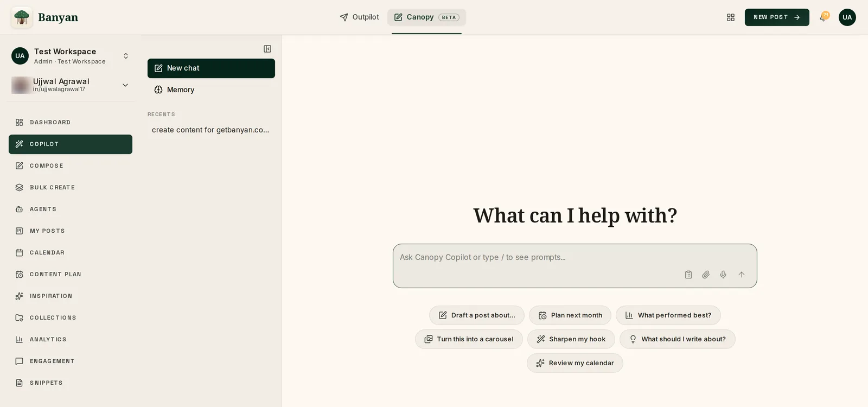
Task: Open Bulk Create in the sidebar
Action: click(x=71, y=188)
